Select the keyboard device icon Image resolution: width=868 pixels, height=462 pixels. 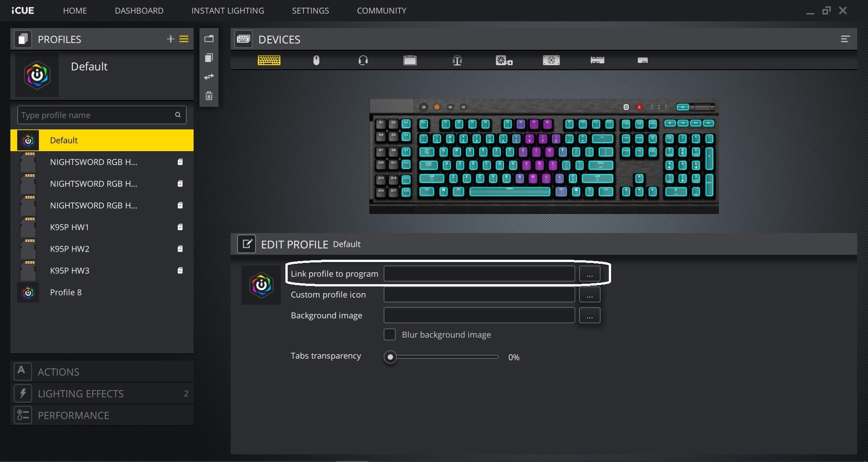269,60
